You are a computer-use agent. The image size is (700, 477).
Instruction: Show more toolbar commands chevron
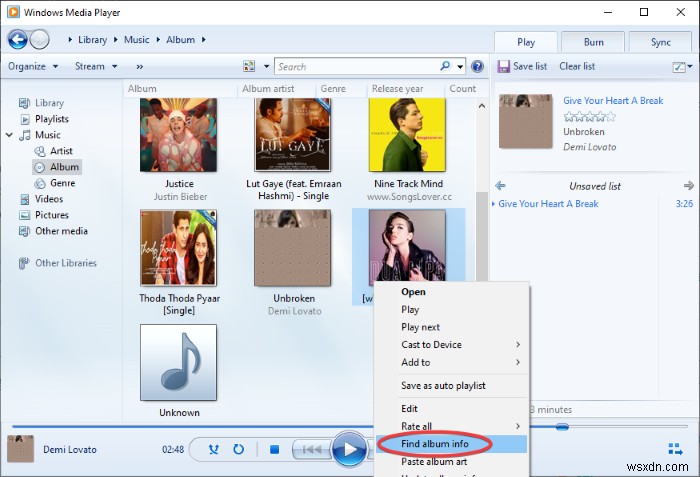pos(140,67)
